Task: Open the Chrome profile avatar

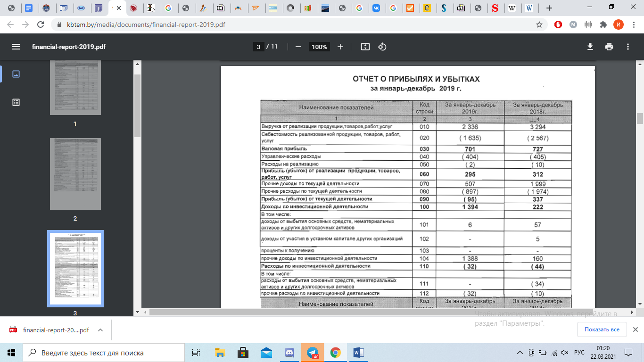Action: (x=618, y=25)
